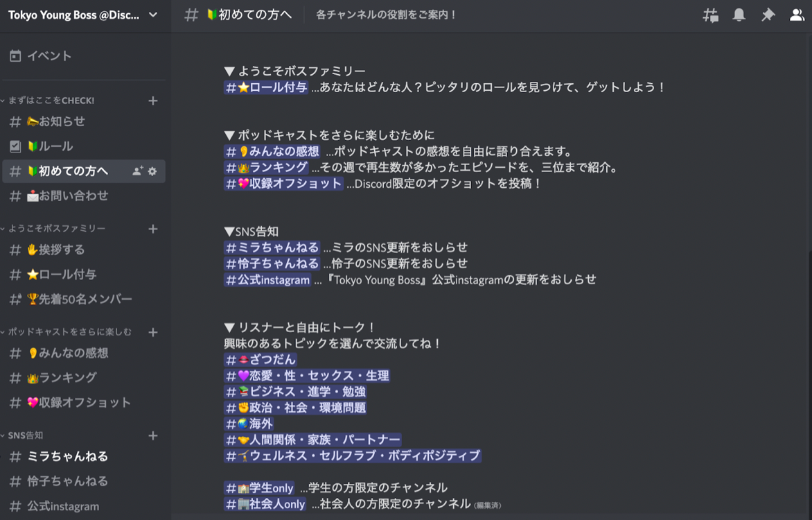Follow #学生only channel link

[x=259, y=488]
